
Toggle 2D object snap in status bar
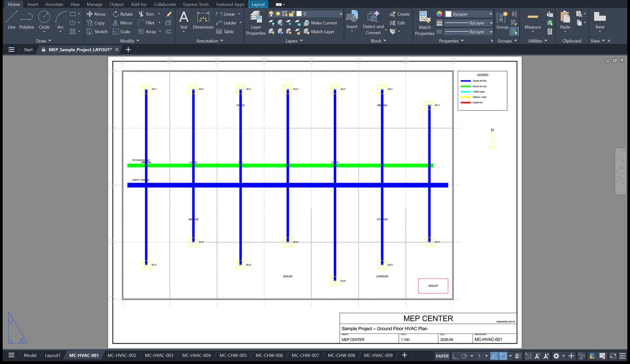504,355
